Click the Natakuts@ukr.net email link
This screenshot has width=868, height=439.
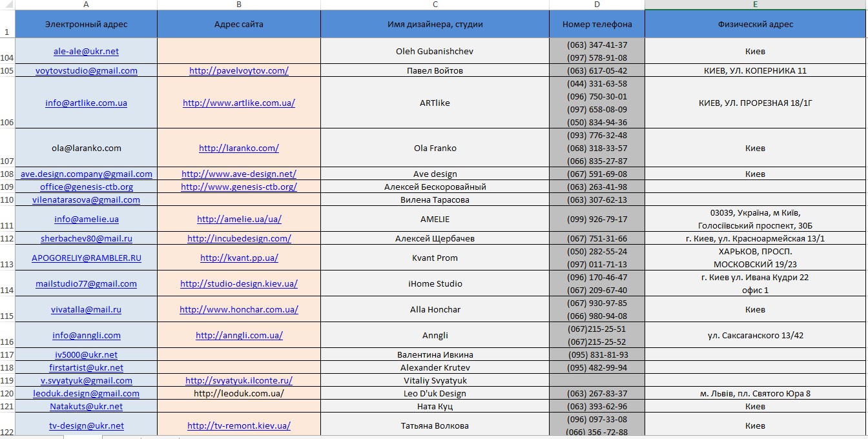pyautogui.click(x=86, y=407)
